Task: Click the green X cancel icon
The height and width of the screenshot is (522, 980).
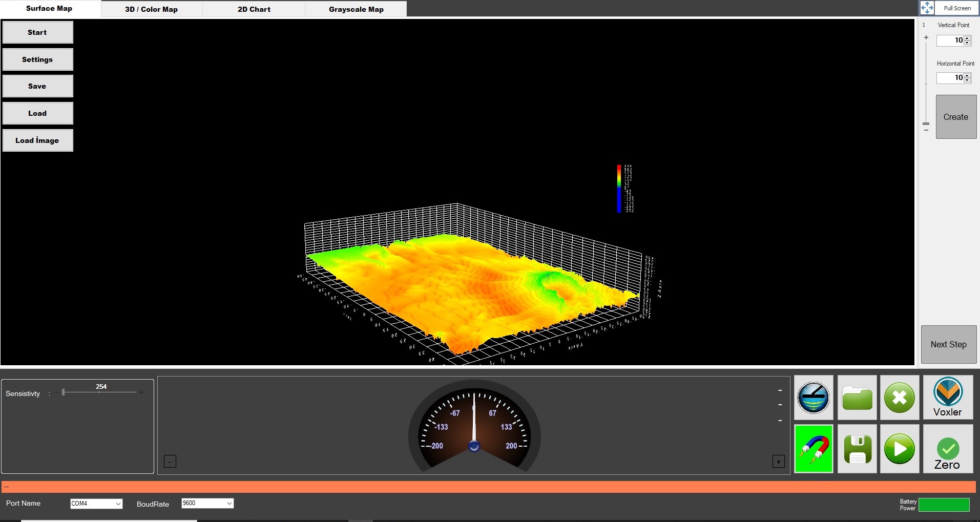Action: [x=900, y=398]
